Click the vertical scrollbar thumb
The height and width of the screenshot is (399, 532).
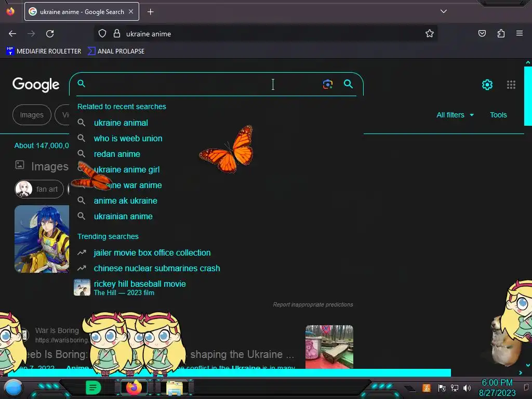528,96
